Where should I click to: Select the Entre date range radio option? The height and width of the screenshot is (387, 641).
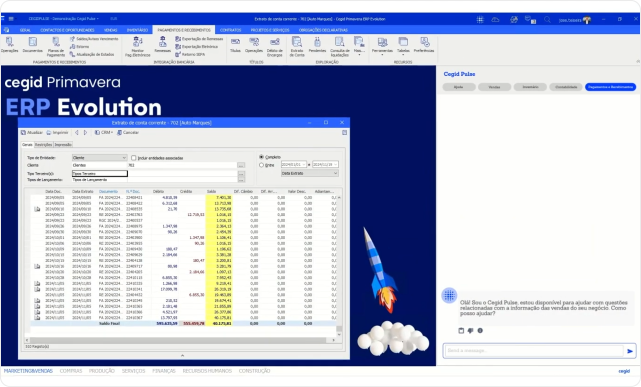pyautogui.click(x=261, y=165)
